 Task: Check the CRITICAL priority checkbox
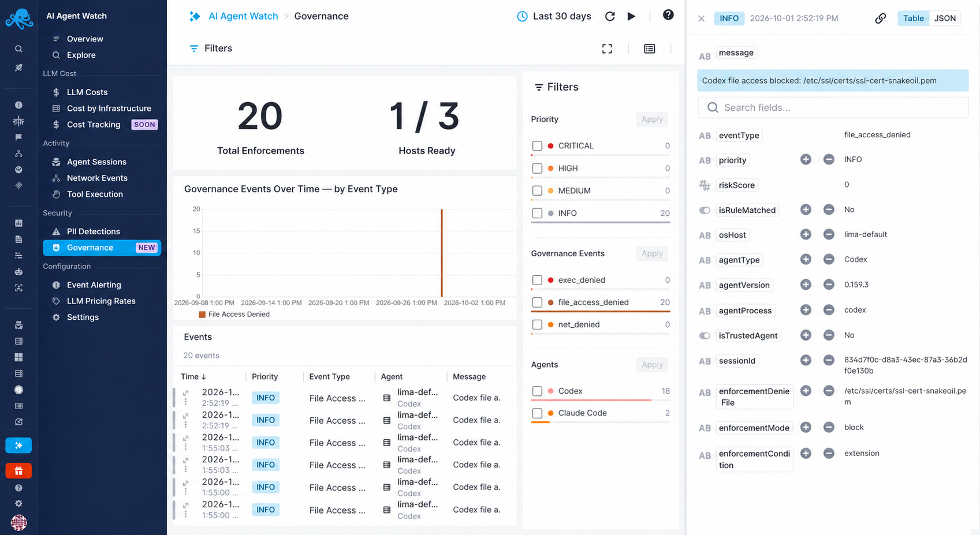coord(537,146)
